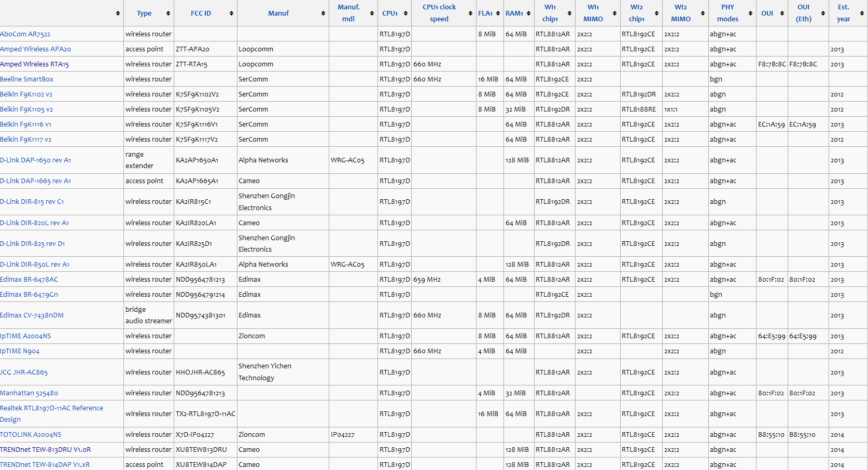The image size is (868, 470).
Task: Sort by WI1 chip1 column arrows
Action: pos(569,13)
